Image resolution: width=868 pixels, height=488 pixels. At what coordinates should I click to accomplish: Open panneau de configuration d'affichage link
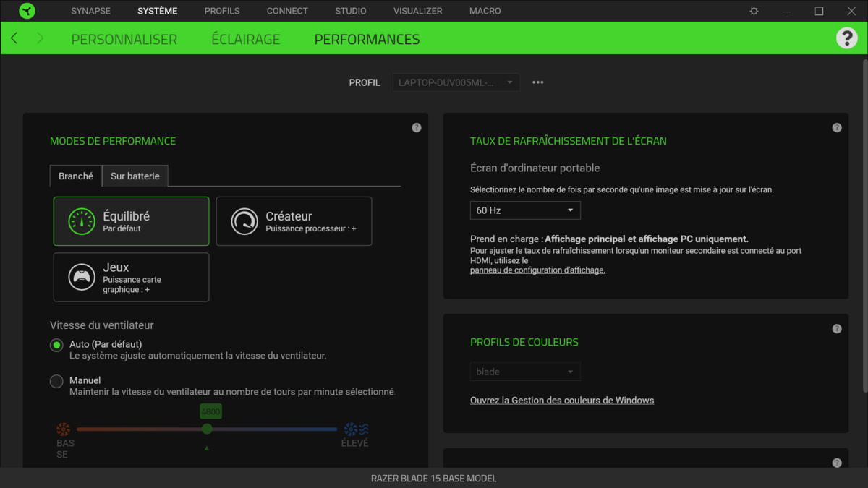(x=537, y=270)
